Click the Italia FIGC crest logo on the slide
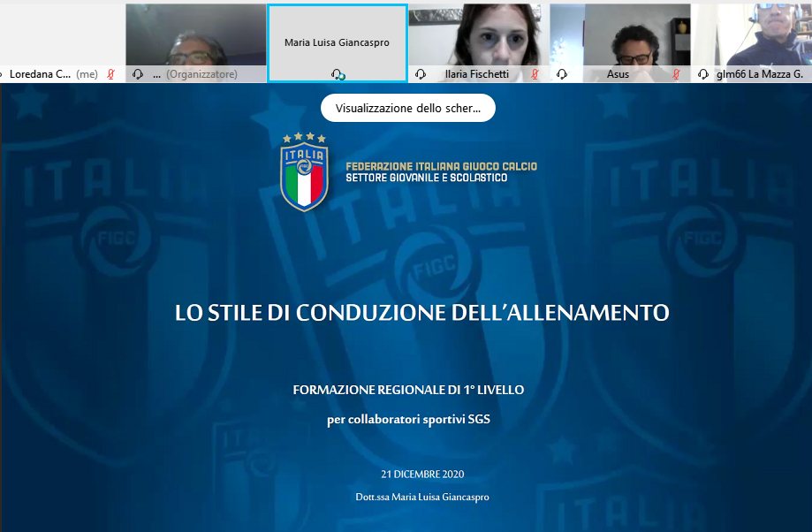 (x=305, y=172)
